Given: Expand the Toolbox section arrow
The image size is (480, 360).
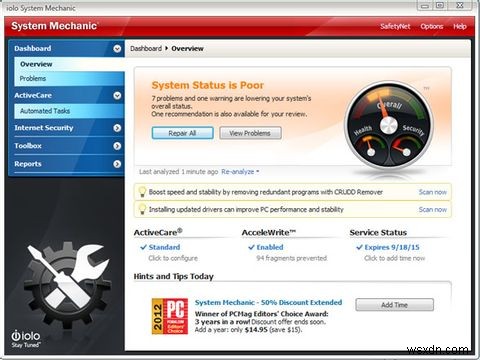Looking at the screenshot, I should [x=117, y=146].
